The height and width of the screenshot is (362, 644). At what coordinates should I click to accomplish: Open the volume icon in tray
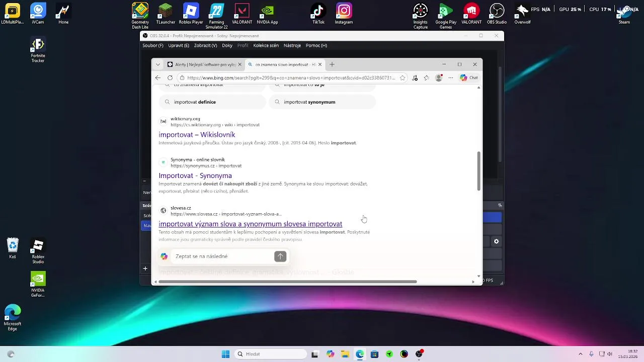pos(610,354)
